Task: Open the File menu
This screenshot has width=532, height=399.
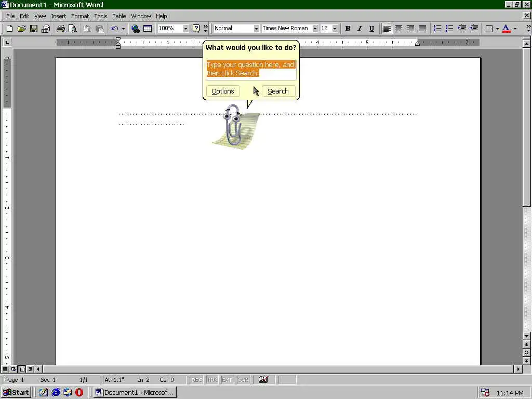Action: 10,16
